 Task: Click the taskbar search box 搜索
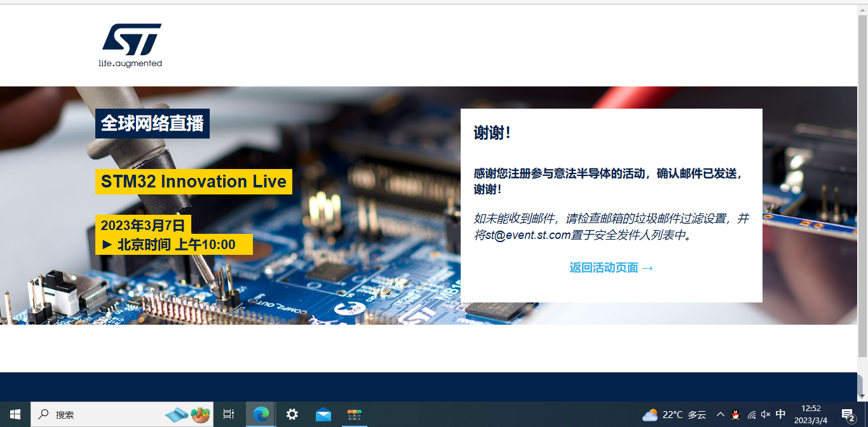tap(122, 414)
